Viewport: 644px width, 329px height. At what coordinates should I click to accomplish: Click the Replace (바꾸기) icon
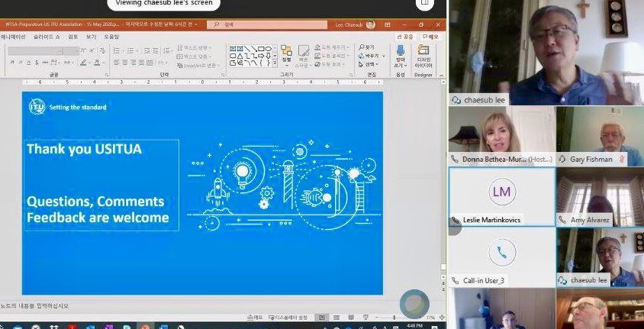[362, 56]
